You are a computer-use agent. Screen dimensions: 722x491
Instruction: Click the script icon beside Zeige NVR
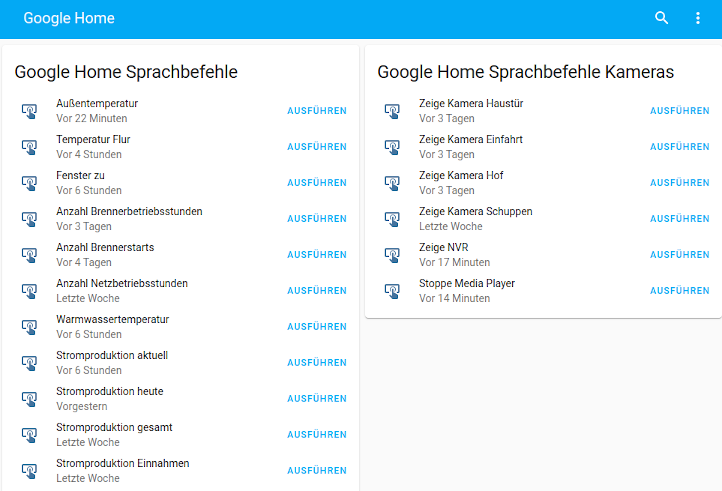(393, 255)
